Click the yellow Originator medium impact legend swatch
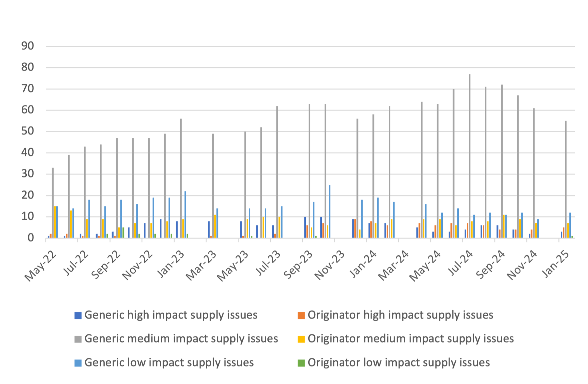588x384 pixels. point(301,339)
